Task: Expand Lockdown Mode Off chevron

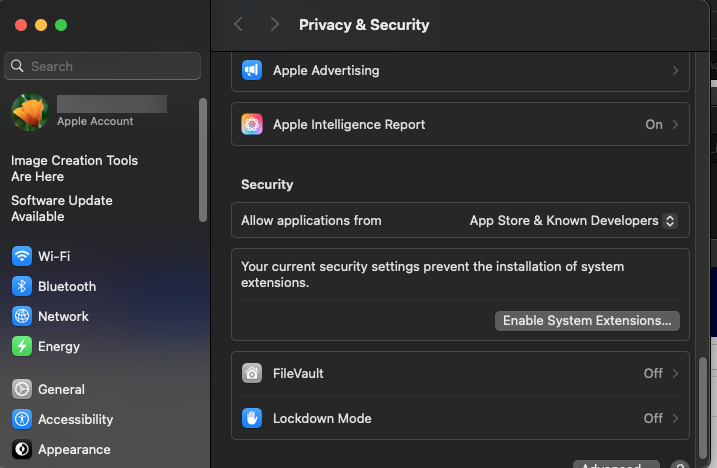Action: click(675, 418)
